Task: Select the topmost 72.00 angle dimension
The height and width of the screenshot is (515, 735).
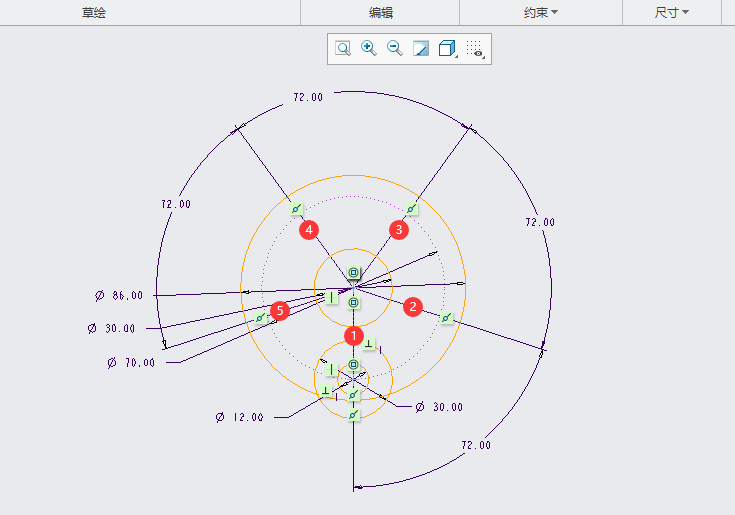Action: (308, 97)
